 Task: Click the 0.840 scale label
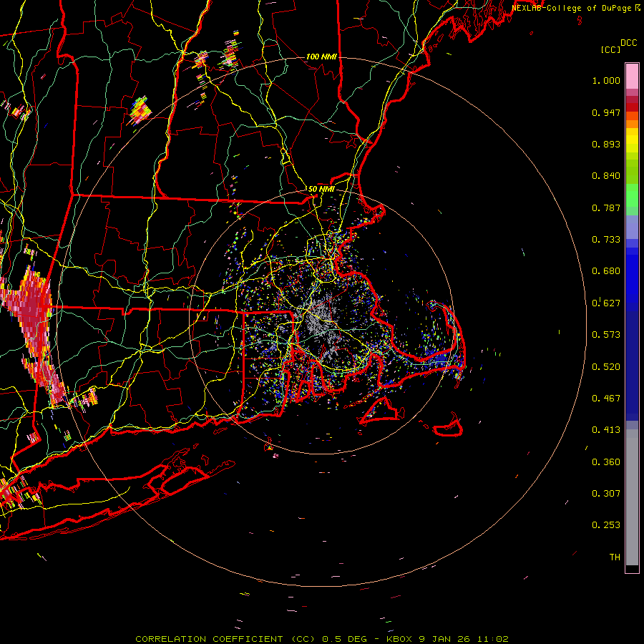[x=606, y=176]
